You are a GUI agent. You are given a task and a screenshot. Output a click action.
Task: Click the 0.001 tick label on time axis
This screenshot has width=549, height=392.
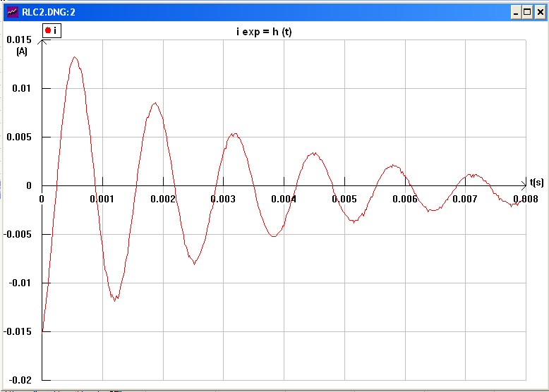click(x=102, y=199)
